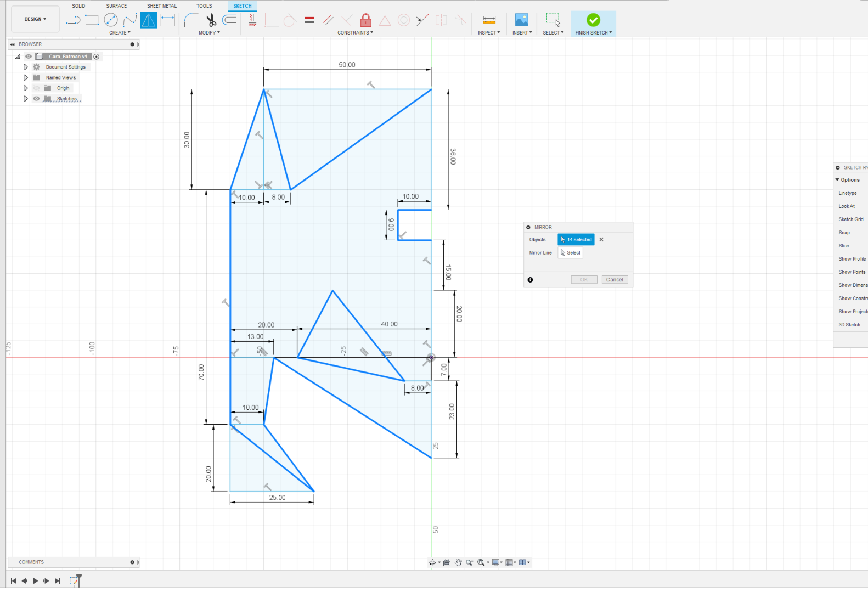Open the Constraints dropdown menu
868x592 pixels.
click(355, 33)
